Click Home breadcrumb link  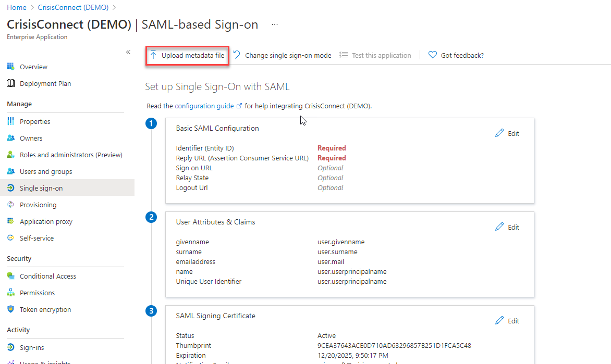point(17,7)
